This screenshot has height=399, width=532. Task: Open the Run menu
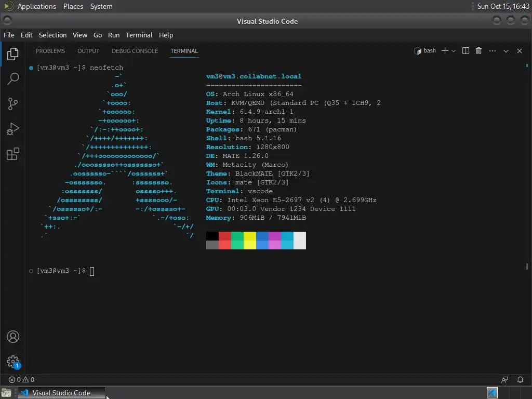[x=114, y=35]
